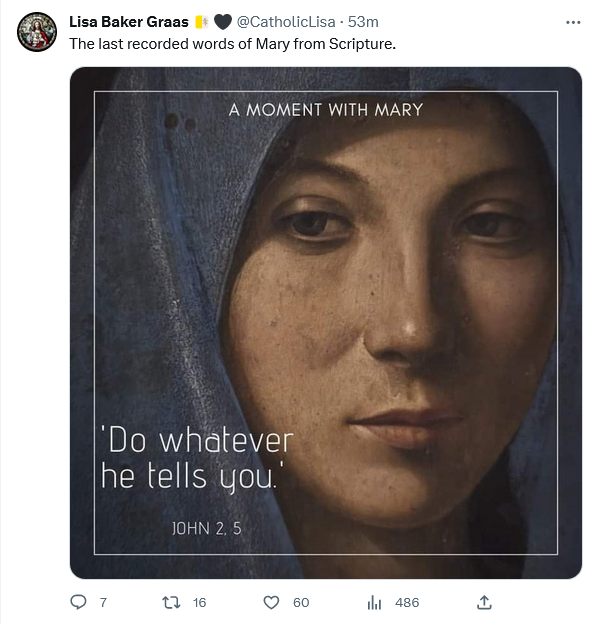Click the like count of 60
The height and width of the screenshot is (624, 598).
[x=301, y=603]
